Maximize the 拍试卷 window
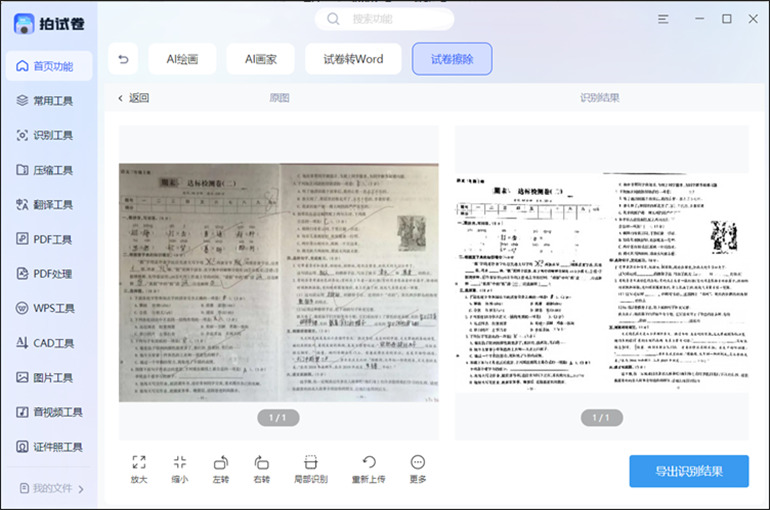The height and width of the screenshot is (510, 770). point(727,19)
